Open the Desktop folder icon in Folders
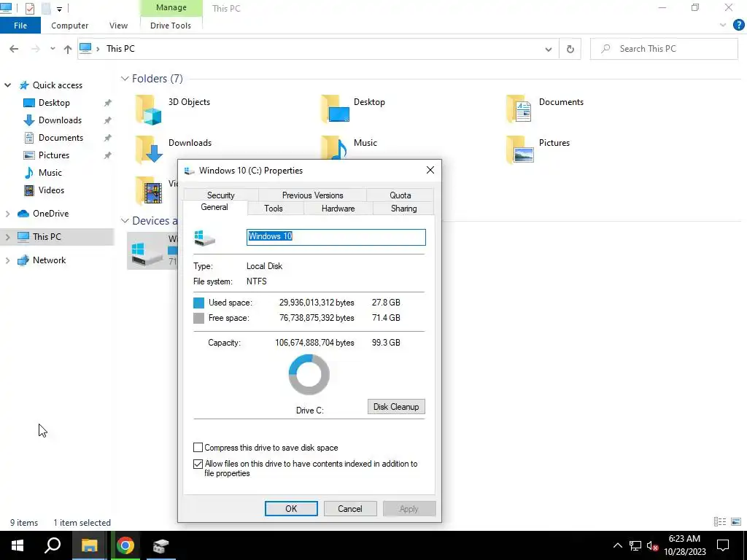747x560 pixels. [335, 109]
